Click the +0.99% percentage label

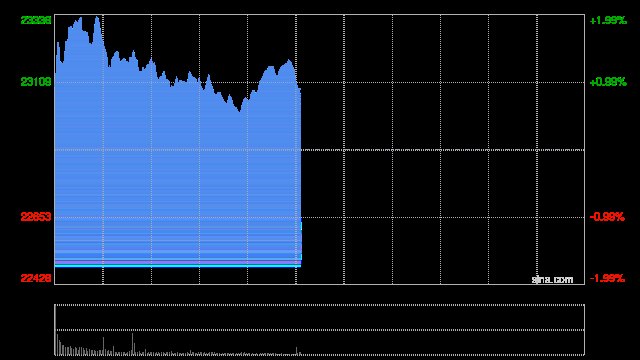click(608, 82)
